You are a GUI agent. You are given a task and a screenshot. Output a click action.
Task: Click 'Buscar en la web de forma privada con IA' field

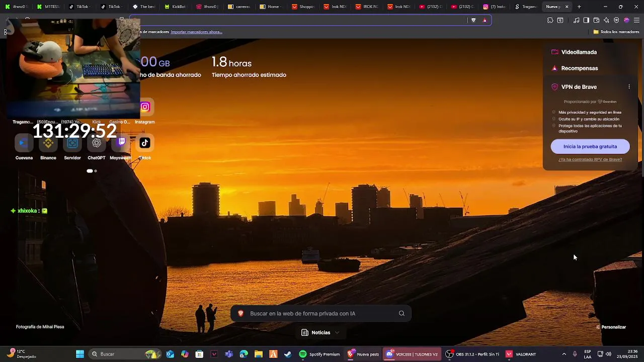321,313
